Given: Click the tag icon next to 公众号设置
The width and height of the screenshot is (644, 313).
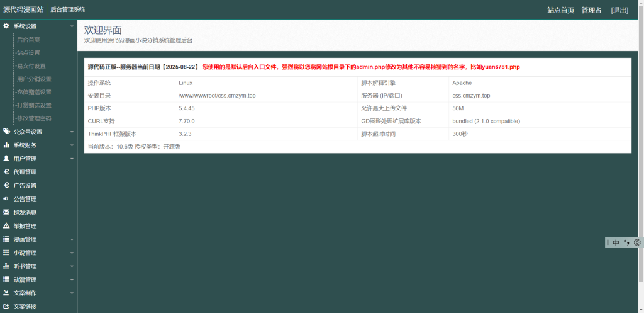Looking at the screenshot, I should pos(6,132).
